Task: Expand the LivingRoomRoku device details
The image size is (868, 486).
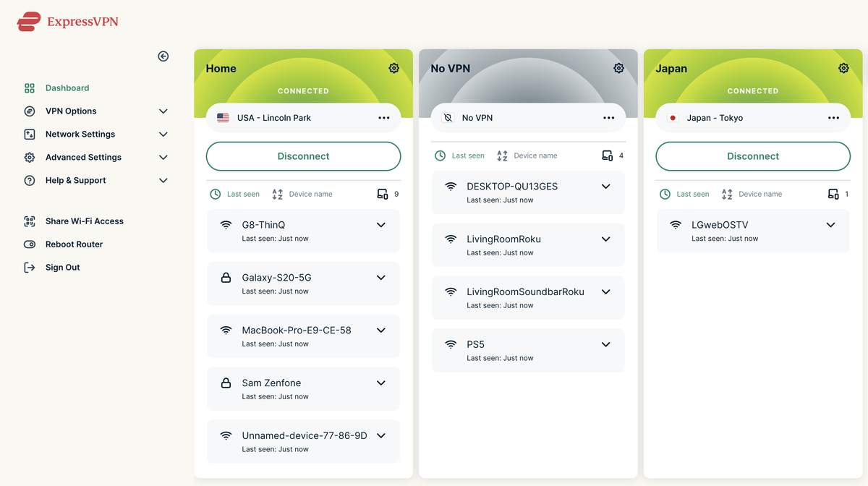Action: tap(606, 239)
